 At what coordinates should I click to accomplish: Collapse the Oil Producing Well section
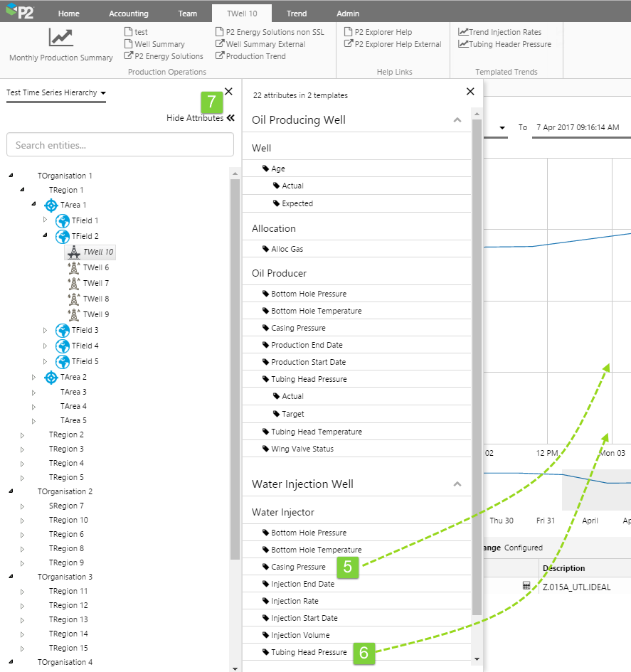coord(457,120)
